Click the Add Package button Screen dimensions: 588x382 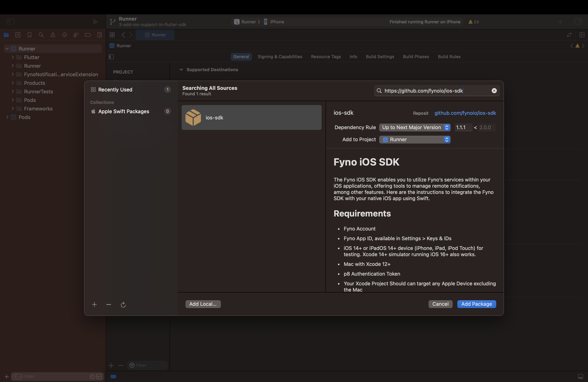[476, 304]
